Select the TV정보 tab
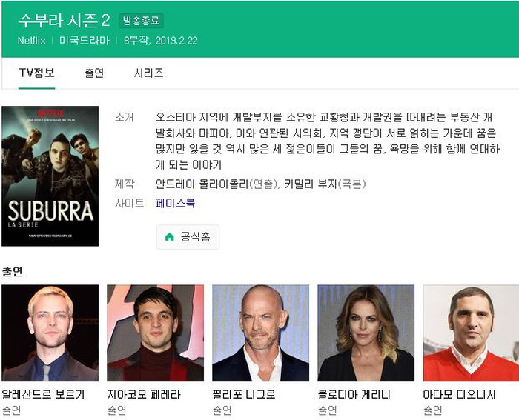The image size is (519, 420). [x=37, y=73]
